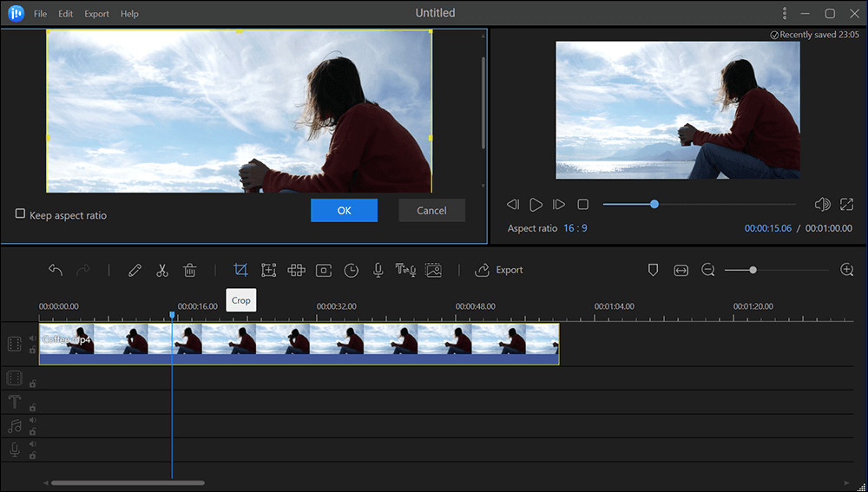Undo the last action
This screenshot has width=868, height=492.
tap(56, 270)
